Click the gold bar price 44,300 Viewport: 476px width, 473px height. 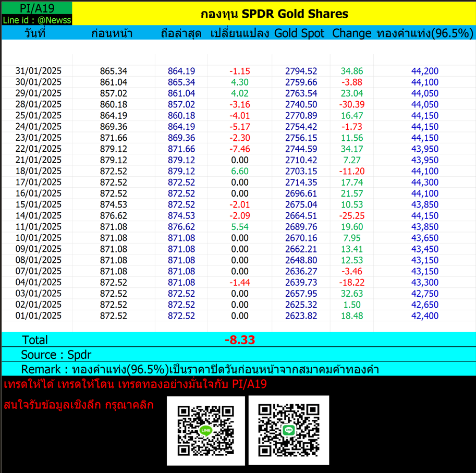click(x=425, y=183)
